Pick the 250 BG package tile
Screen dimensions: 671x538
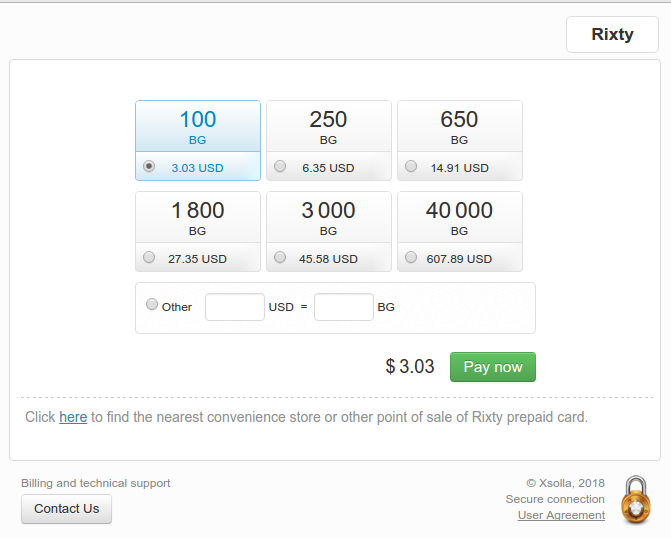pyautogui.click(x=329, y=140)
